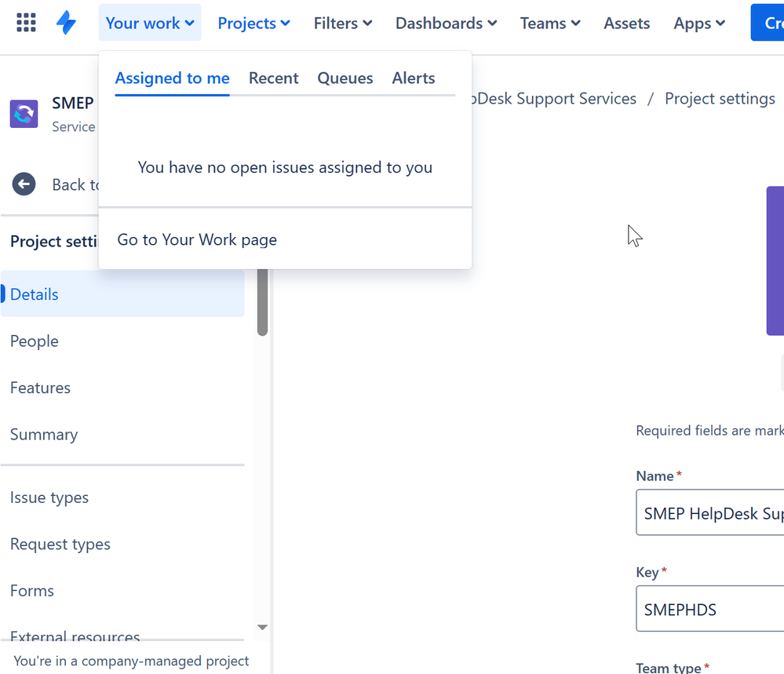This screenshot has width=784, height=674.
Task: Open Forms settings section
Action: click(31, 590)
